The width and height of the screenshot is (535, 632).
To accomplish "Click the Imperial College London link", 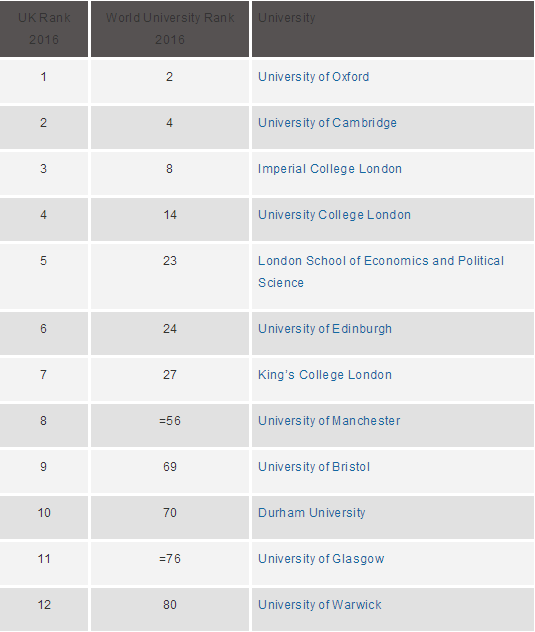I will pyautogui.click(x=330, y=168).
